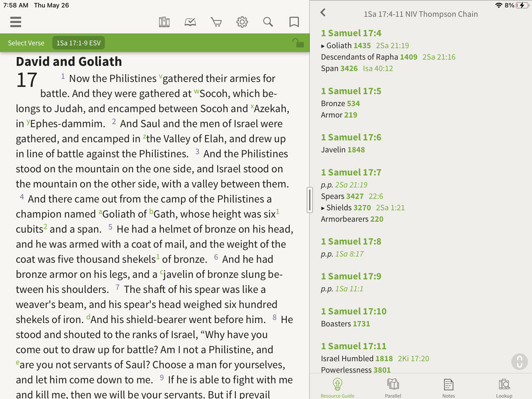Tap footnote 1 after six

(278, 211)
